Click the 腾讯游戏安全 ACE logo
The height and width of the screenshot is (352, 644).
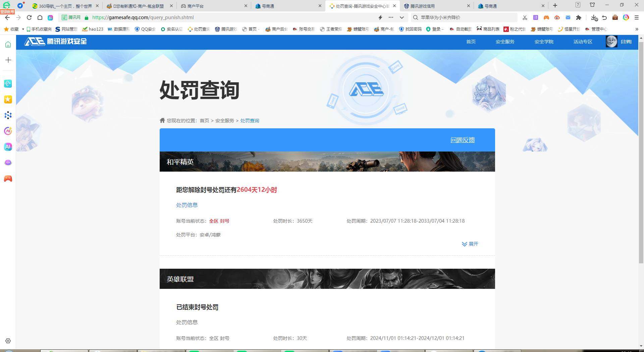pos(55,41)
